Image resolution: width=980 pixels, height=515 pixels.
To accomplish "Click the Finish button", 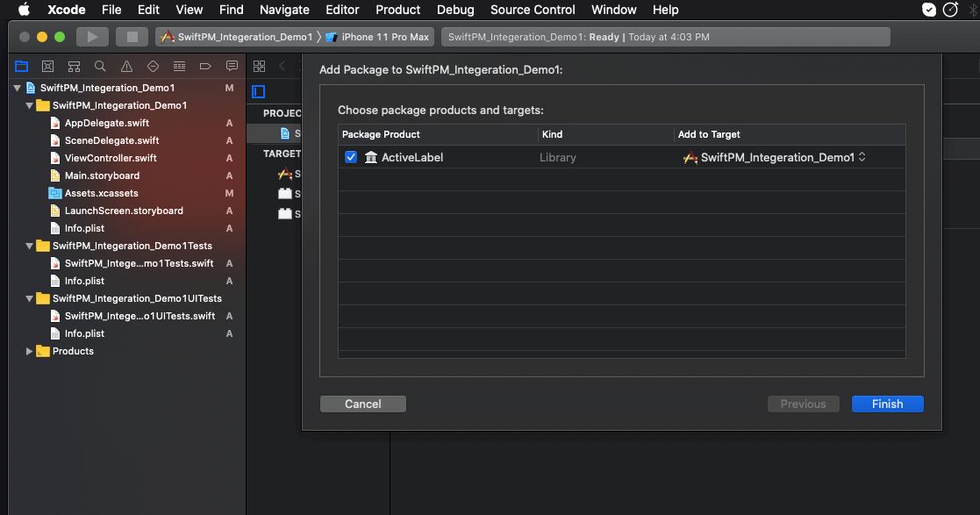I will (x=888, y=404).
